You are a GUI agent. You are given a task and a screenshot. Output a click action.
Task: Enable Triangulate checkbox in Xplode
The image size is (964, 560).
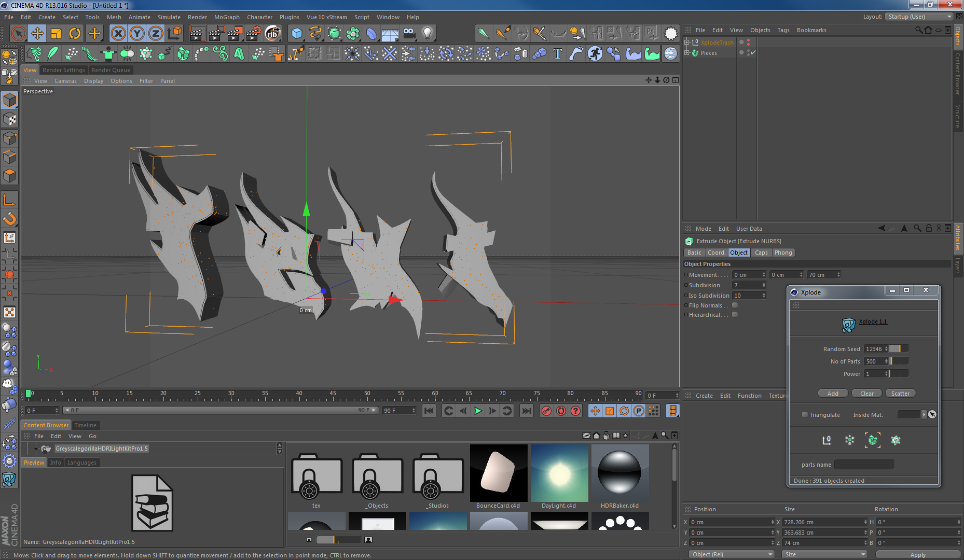click(x=805, y=415)
